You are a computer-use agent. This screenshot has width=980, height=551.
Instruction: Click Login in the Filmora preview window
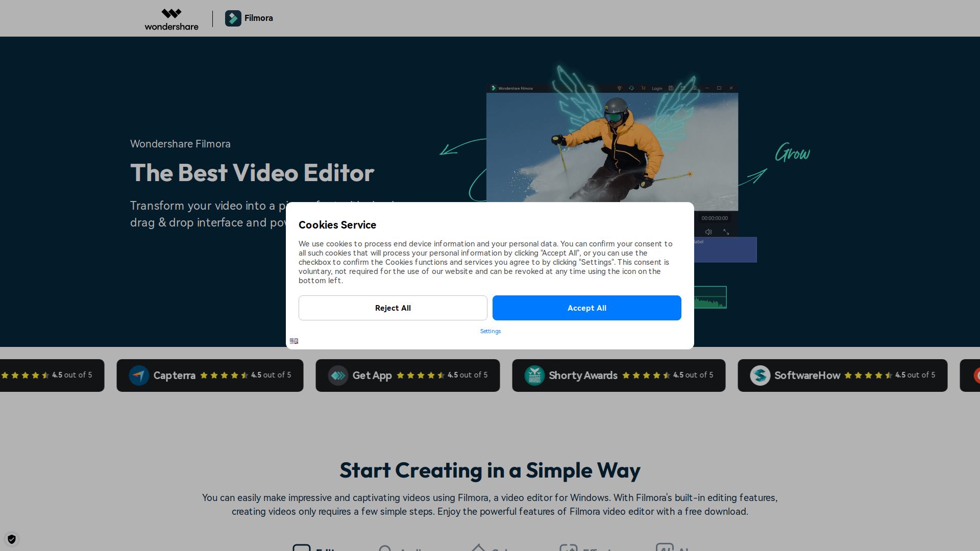657,88
